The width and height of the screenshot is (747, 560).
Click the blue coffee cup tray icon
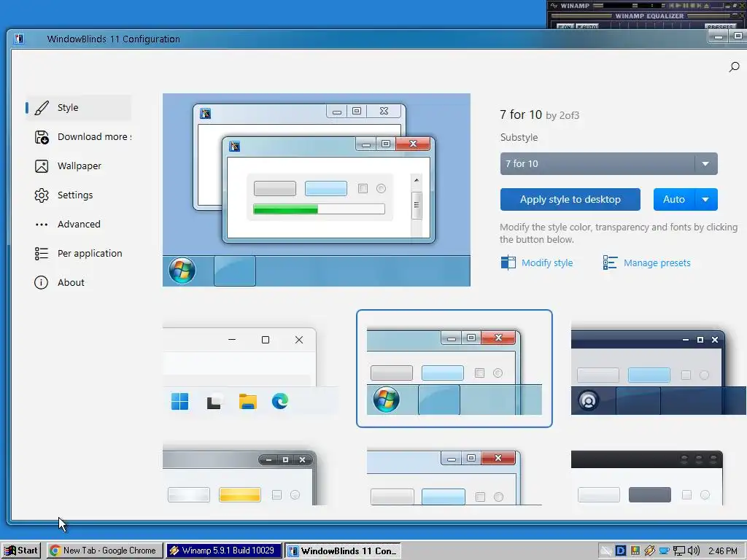tap(664, 551)
